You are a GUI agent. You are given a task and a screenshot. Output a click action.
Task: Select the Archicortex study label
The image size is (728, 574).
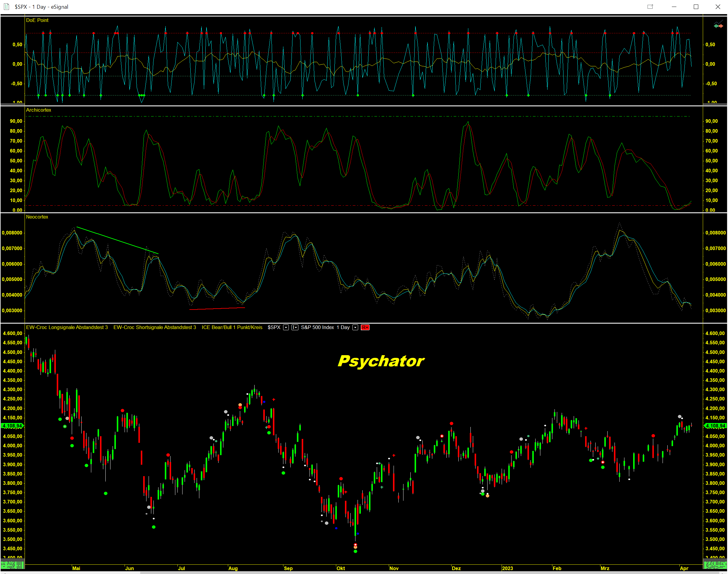39,110
